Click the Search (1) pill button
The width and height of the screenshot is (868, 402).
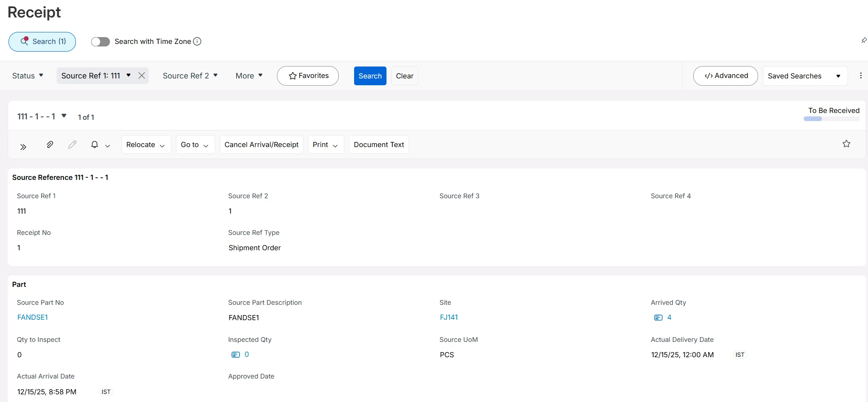coord(42,41)
